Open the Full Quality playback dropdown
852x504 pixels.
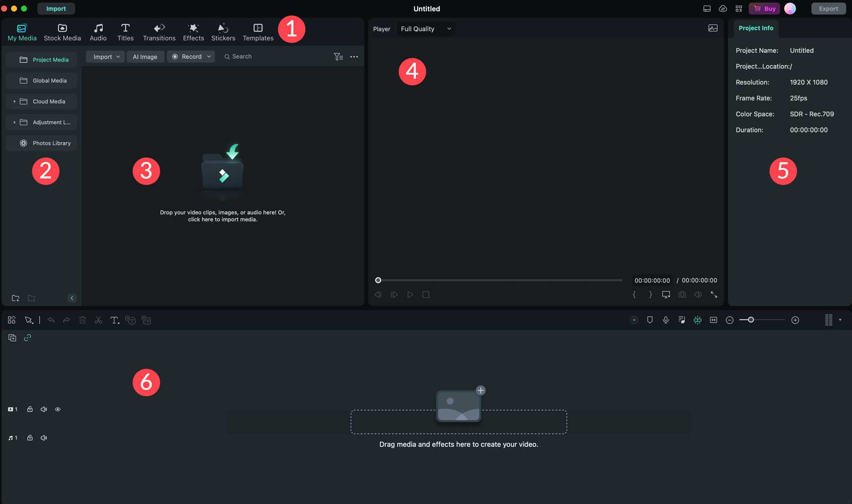pyautogui.click(x=425, y=28)
